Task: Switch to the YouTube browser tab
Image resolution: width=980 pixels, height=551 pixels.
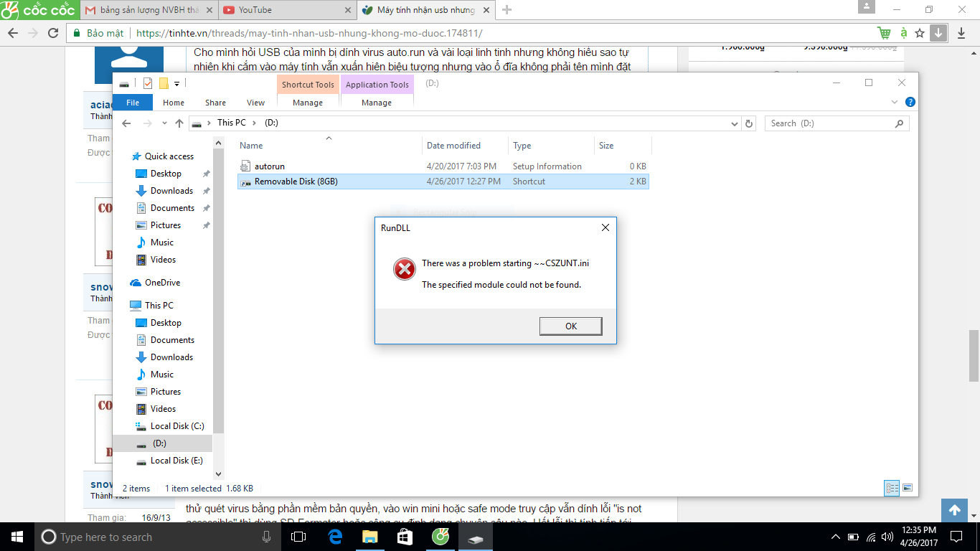Action: pyautogui.click(x=287, y=10)
